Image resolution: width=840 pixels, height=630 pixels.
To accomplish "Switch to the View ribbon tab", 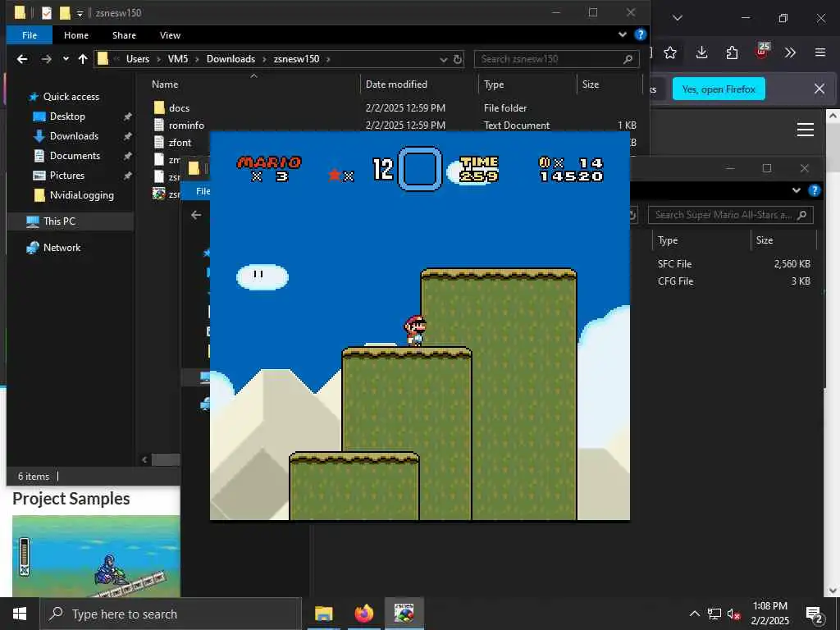I will coord(170,35).
